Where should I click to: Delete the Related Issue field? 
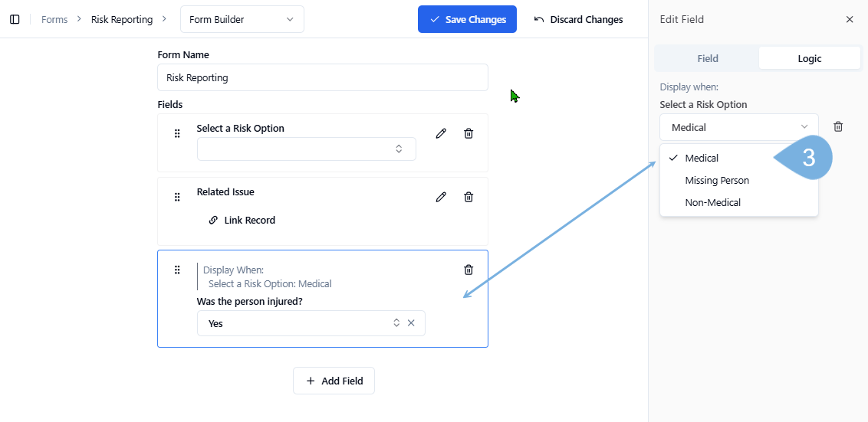point(469,197)
